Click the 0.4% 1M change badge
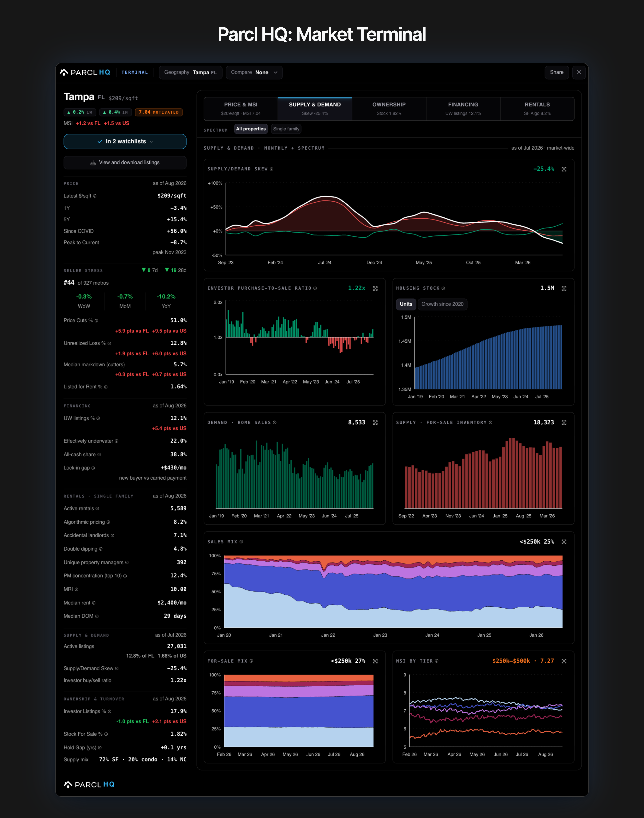 click(115, 112)
